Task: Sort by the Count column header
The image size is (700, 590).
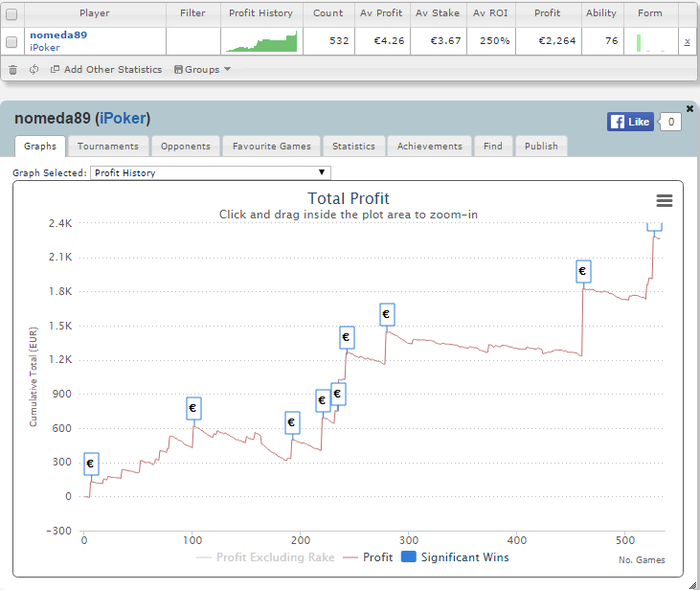Action: pyautogui.click(x=328, y=13)
